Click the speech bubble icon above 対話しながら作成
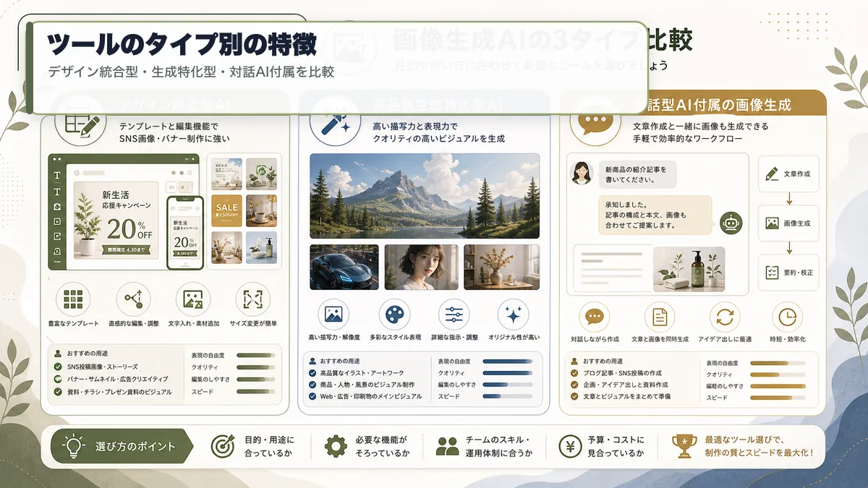This screenshot has height=488, width=868. coord(594,317)
